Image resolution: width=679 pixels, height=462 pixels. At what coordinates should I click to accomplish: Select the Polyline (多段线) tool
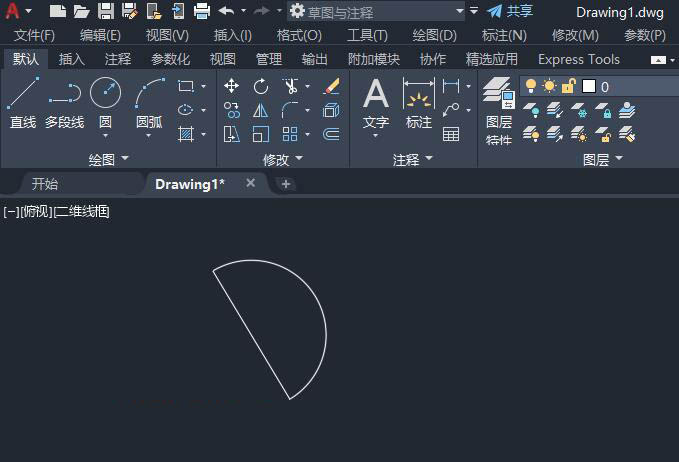65,103
